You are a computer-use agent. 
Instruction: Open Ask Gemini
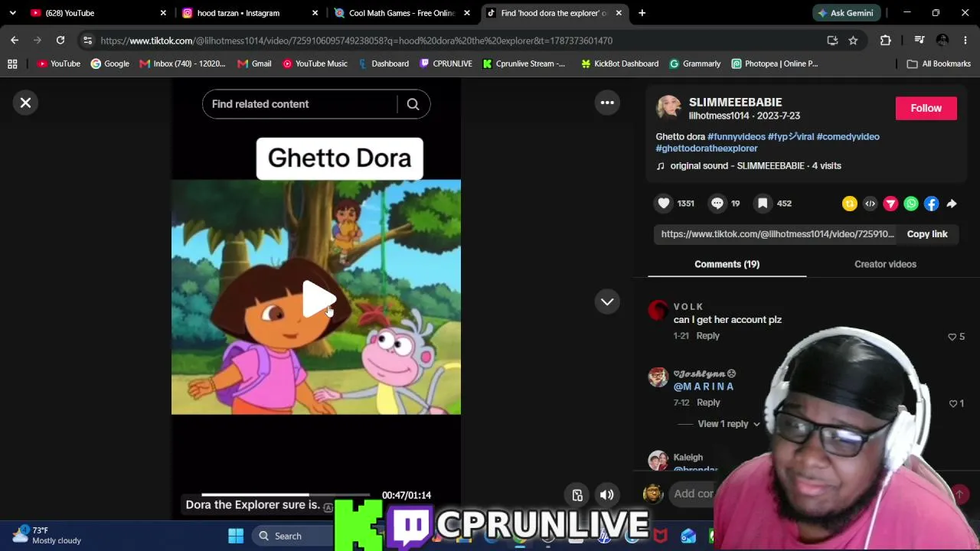coord(847,13)
